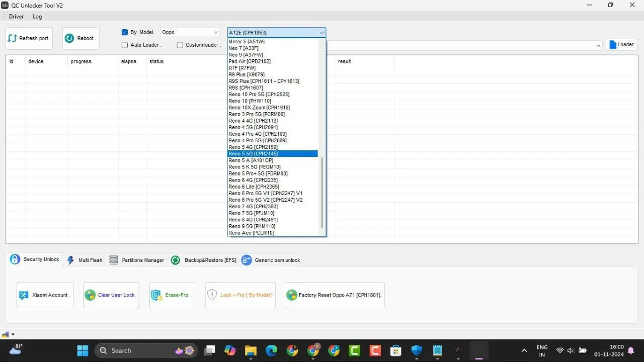Launch Copilot from the taskbar

coord(230,350)
